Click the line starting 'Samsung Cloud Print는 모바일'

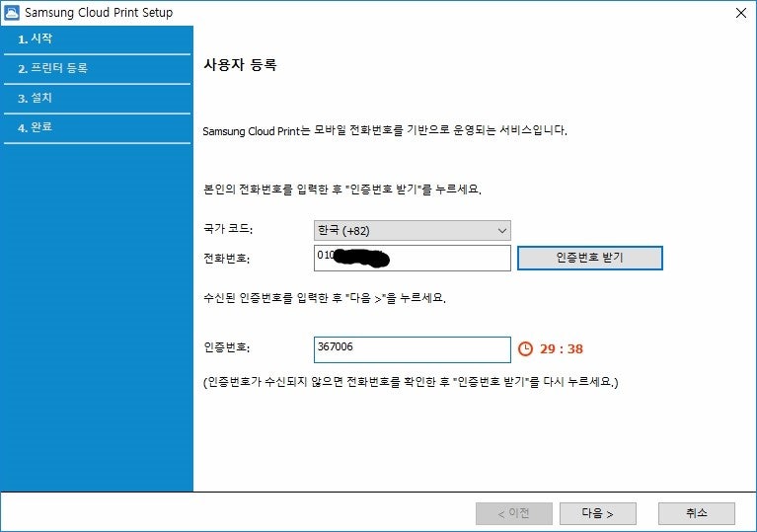385,130
